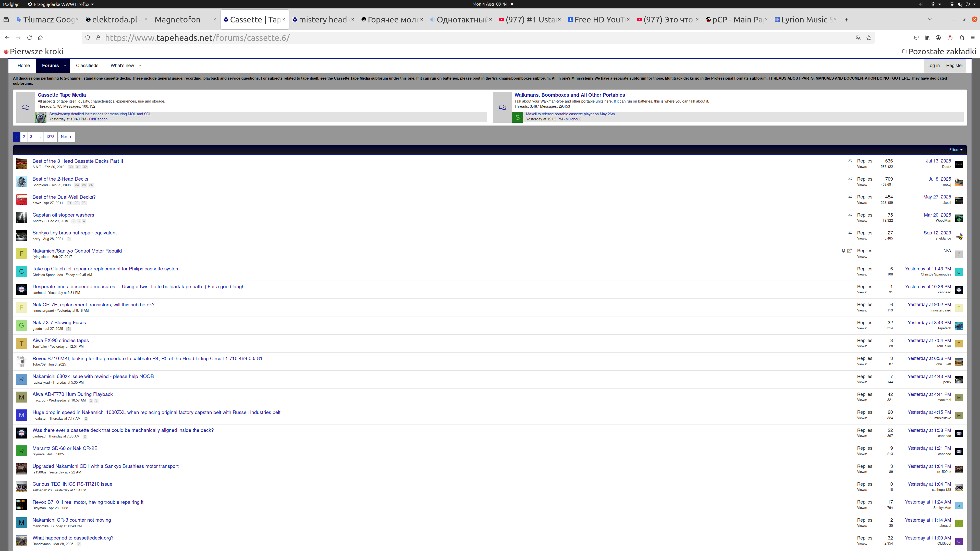Screen dimensions: 980x551
Task: Open the Firefox hamburger menu
Action: (x=973, y=38)
